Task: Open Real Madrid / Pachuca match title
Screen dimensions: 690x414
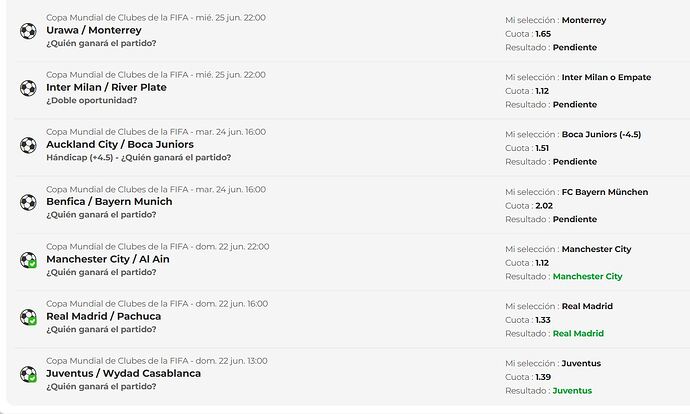Action: [x=103, y=316]
